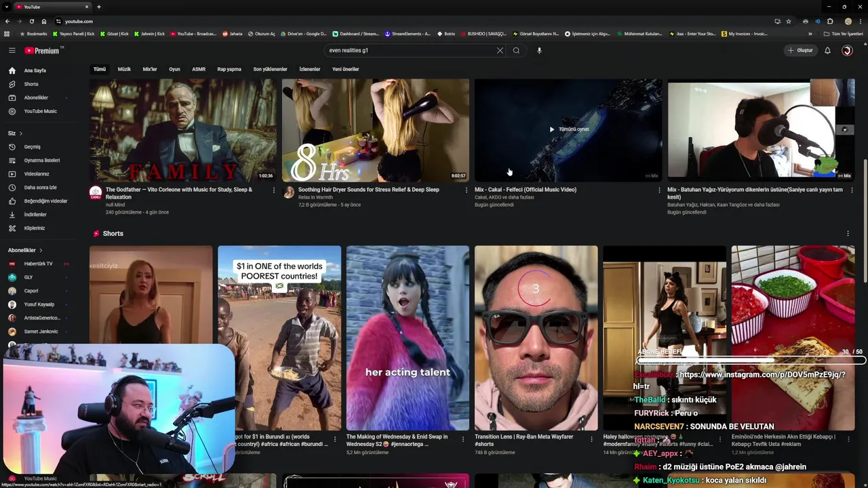Click the Oluştur create button

tap(800, 50)
